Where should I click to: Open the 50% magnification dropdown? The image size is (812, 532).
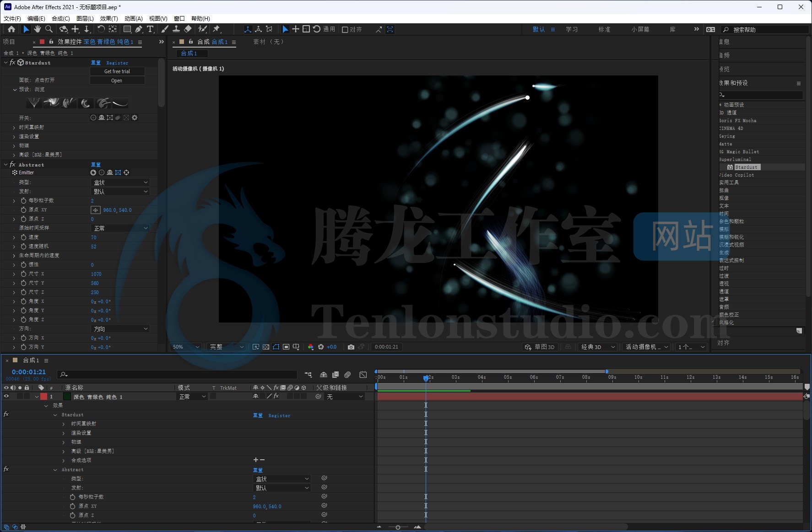[x=186, y=347]
